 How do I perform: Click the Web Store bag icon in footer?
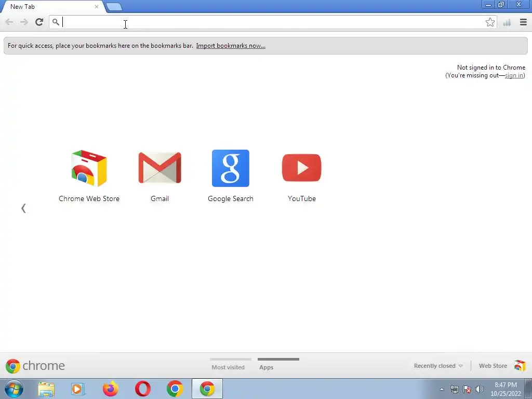pyautogui.click(x=520, y=366)
